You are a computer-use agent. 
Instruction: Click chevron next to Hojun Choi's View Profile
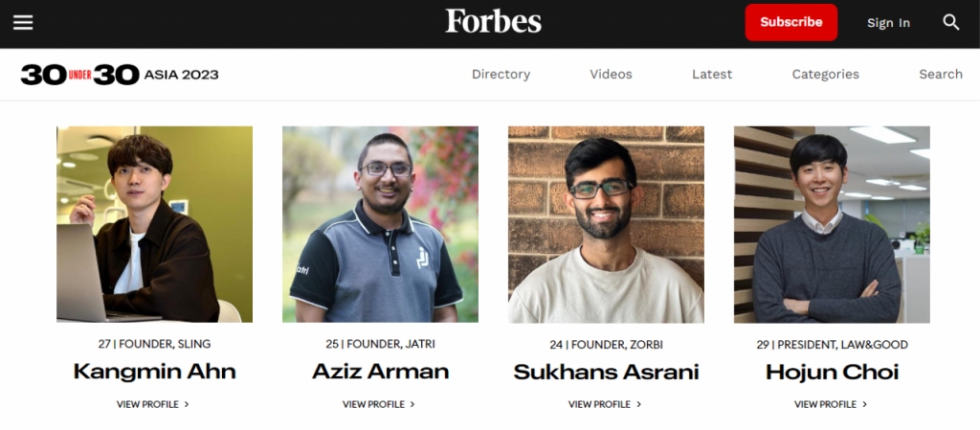click(x=865, y=404)
